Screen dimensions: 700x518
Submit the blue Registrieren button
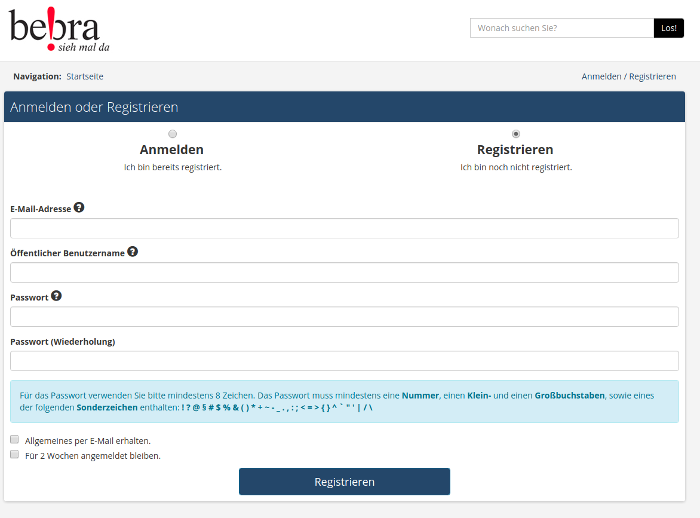[x=344, y=481]
